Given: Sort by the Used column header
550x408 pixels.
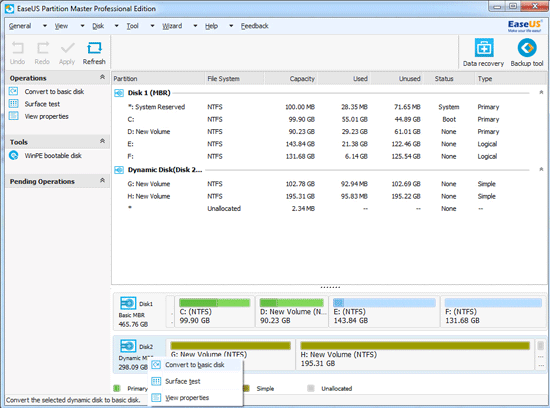Looking at the screenshot, I should 344,79.
